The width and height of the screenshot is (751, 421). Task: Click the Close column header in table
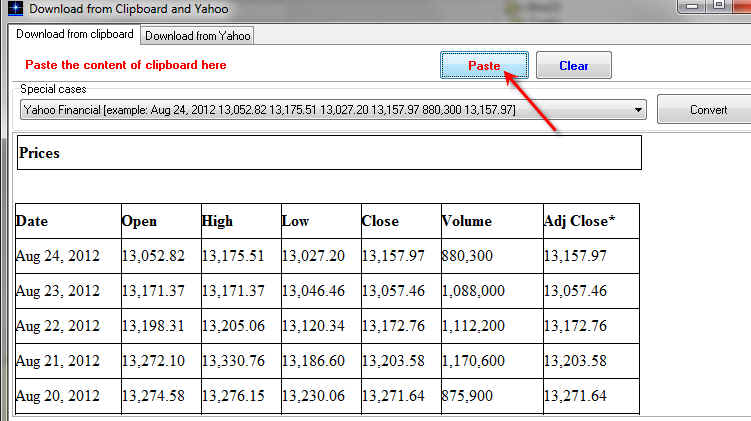(x=399, y=221)
